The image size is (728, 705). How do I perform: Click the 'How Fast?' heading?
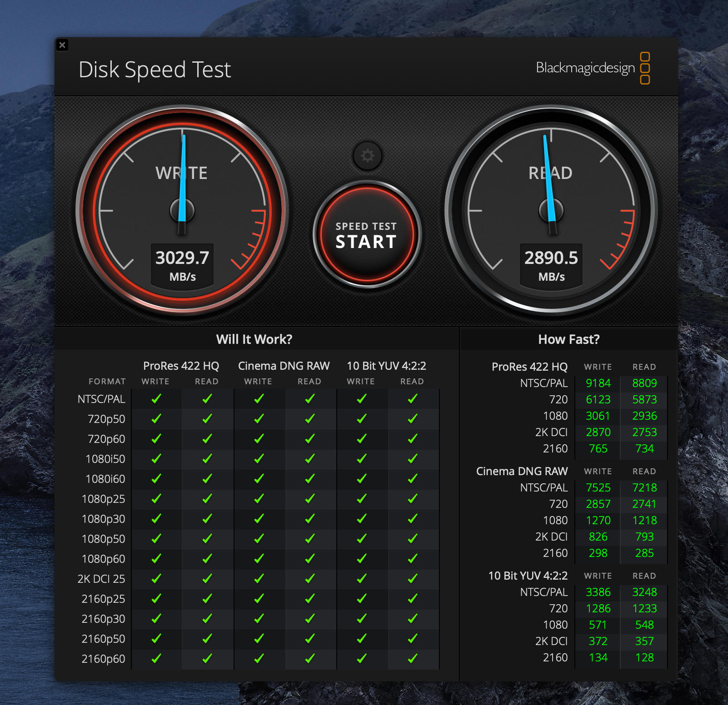pyautogui.click(x=569, y=339)
